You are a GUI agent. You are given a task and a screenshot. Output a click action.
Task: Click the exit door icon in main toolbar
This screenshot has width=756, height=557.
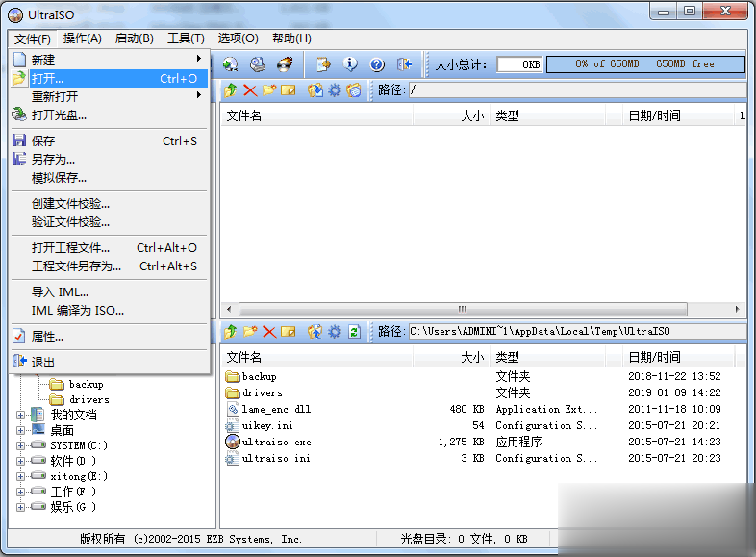pyautogui.click(x=404, y=64)
